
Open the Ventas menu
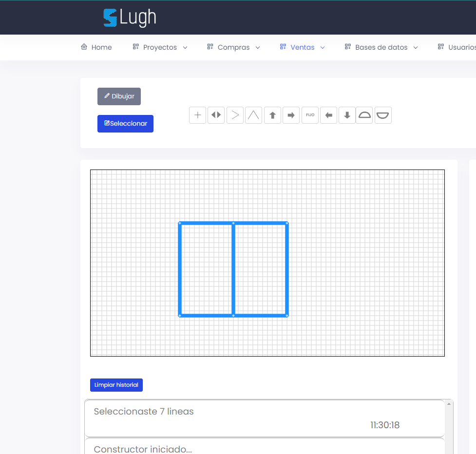pyautogui.click(x=302, y=47)
